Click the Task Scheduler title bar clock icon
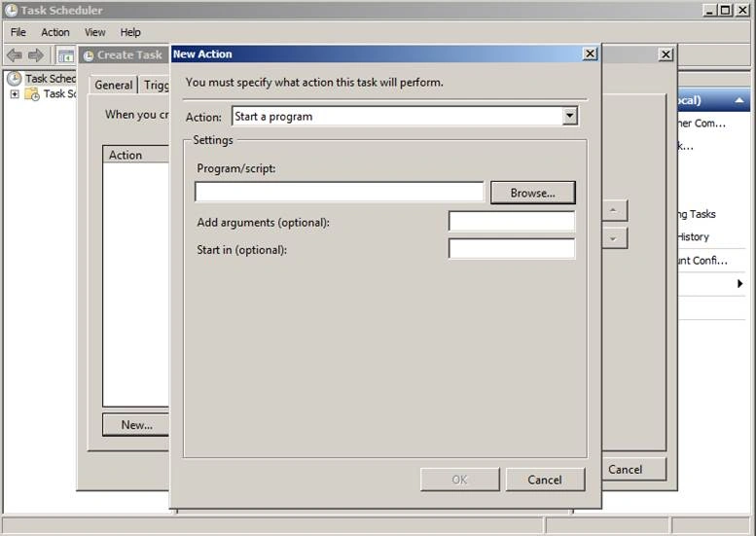 pyautogui.click(x=11, y=10)
